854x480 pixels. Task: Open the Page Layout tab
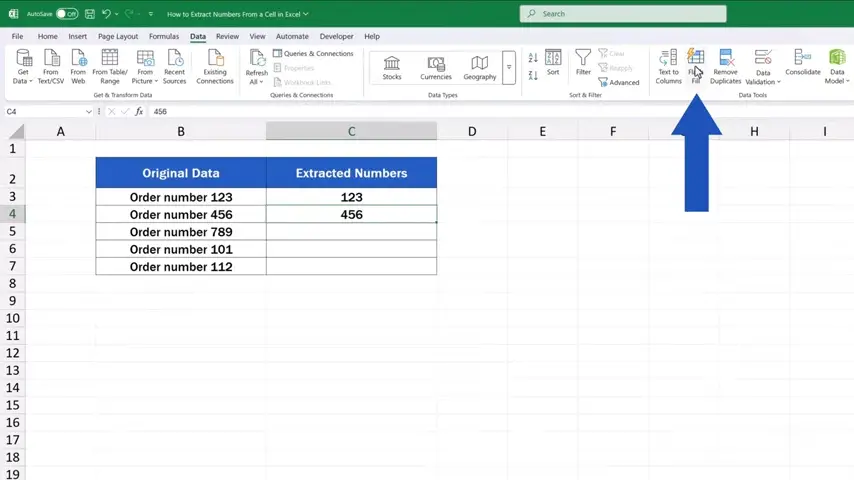(118, 36)
